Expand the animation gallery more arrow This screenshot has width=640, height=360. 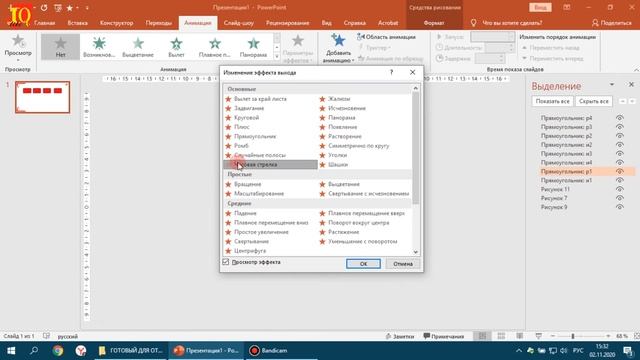point(277,57)
